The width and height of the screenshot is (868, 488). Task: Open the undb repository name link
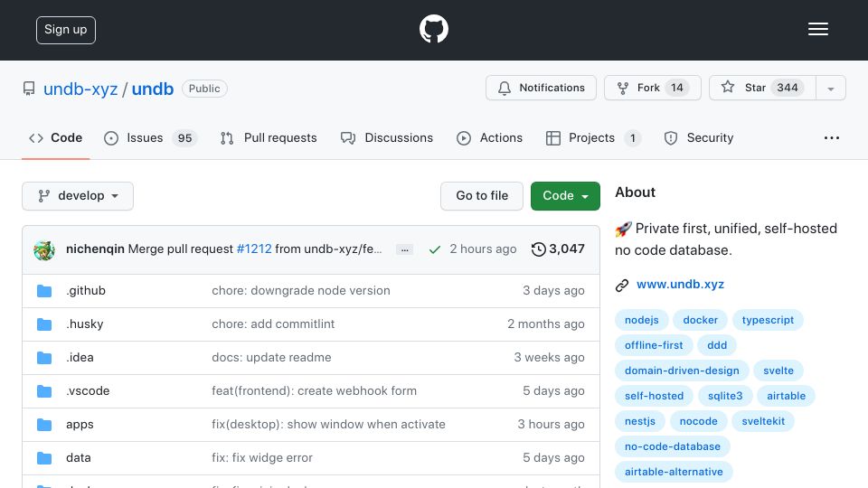152,89
